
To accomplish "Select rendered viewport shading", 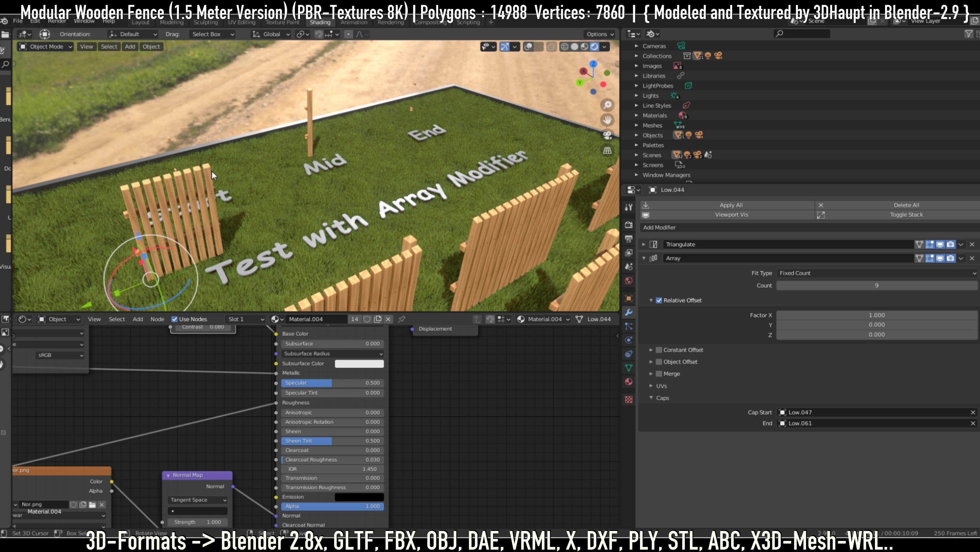I will point(594,47).
